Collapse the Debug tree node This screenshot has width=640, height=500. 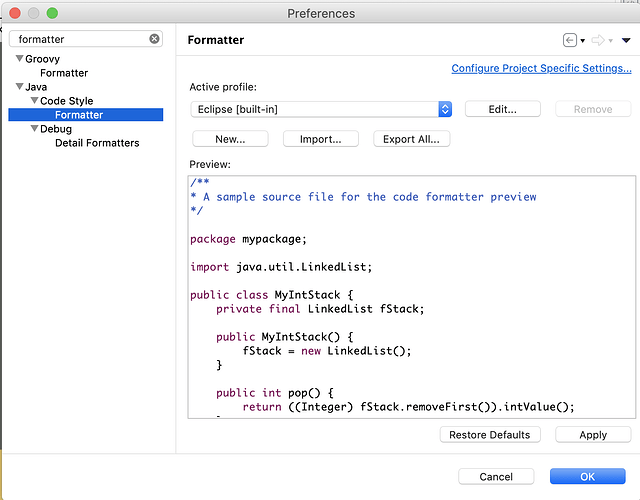point(34,129)
